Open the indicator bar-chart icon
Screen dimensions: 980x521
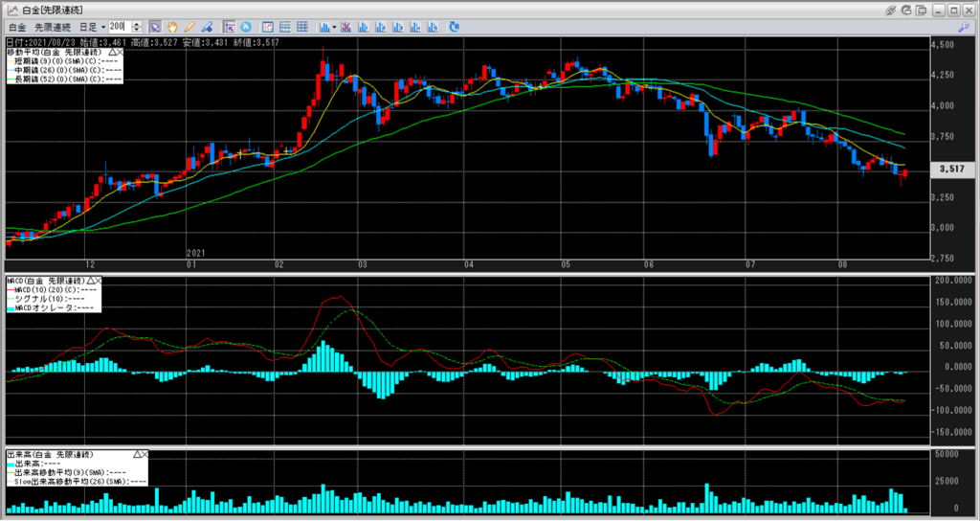[x=324, y=27]
